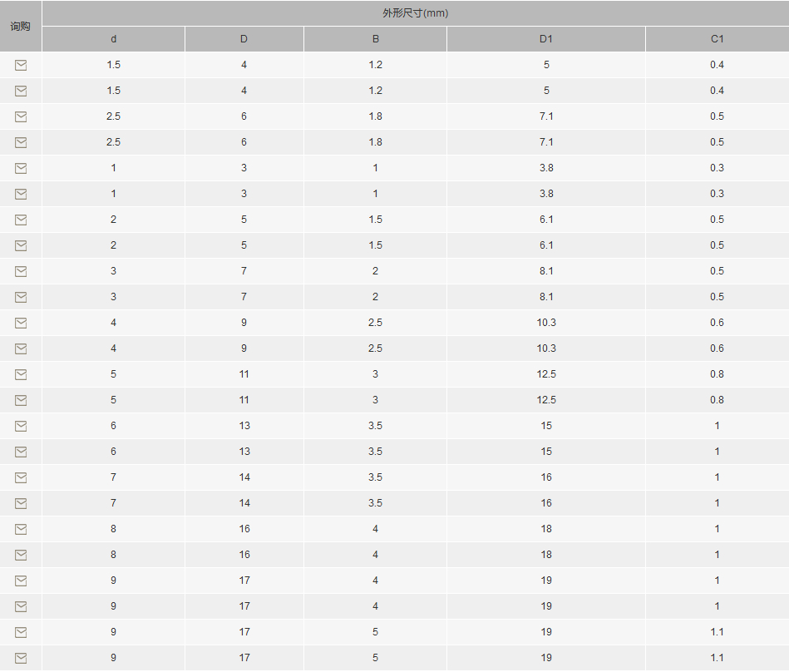Click the 外形尺寸(mm) header cell

tap(415, 13)
